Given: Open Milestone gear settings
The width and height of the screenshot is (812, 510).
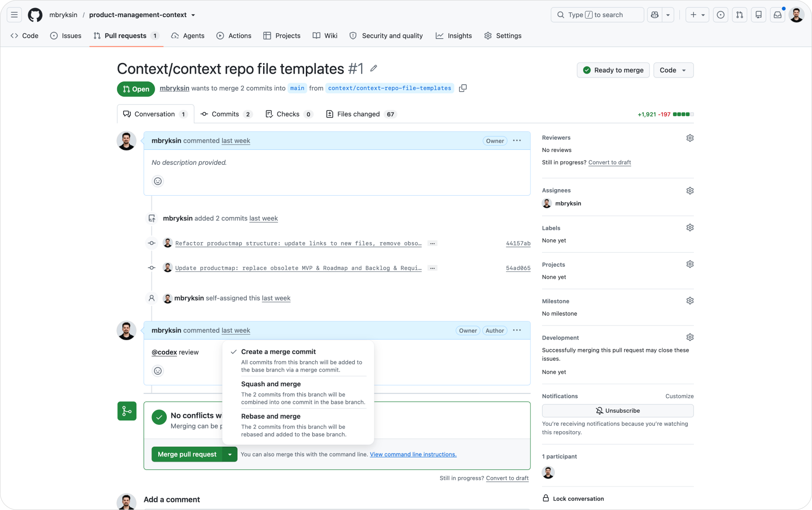Looking at the screenshot, I should [x=690, y=301].
